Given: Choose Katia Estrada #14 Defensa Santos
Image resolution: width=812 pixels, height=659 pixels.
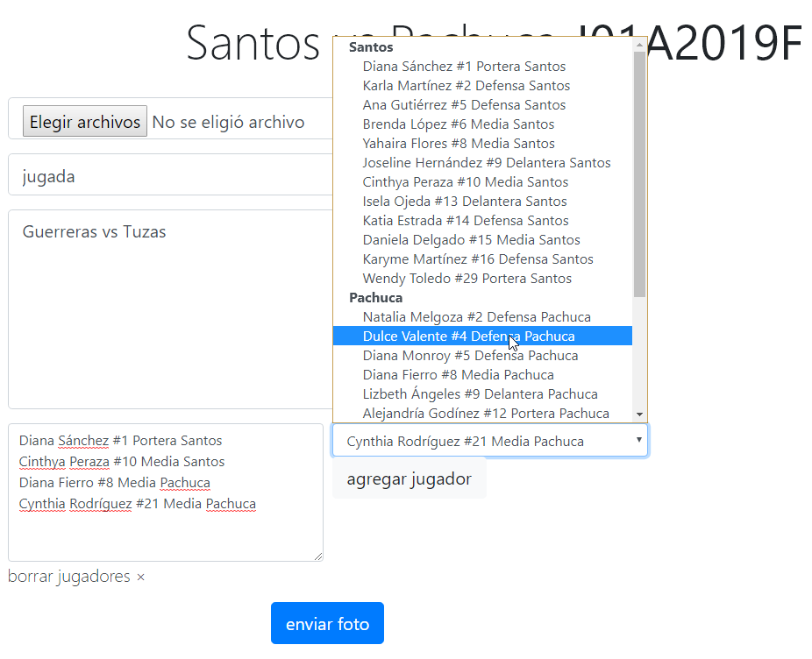Looking at the screenshot, I should [482, 221].
